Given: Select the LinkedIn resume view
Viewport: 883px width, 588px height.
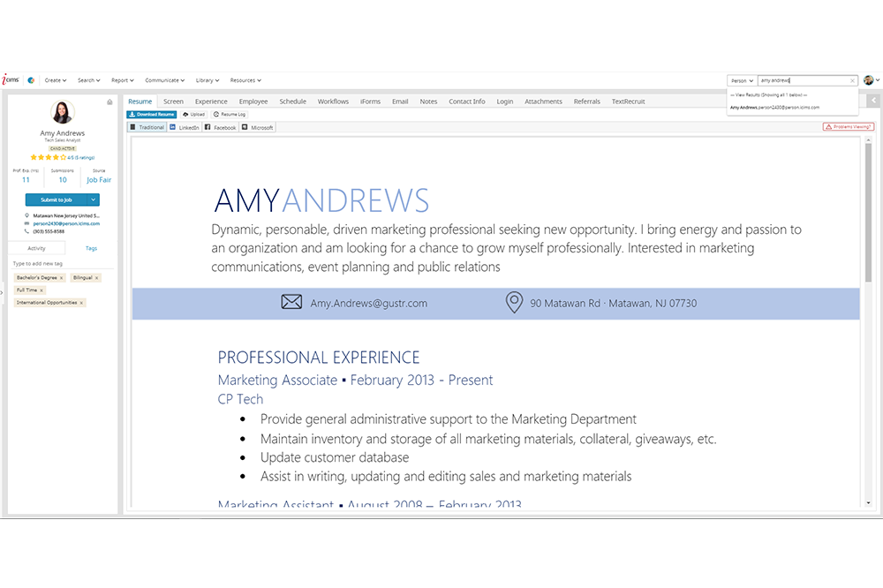Looking at the screenshot, I should pos(185,128).
